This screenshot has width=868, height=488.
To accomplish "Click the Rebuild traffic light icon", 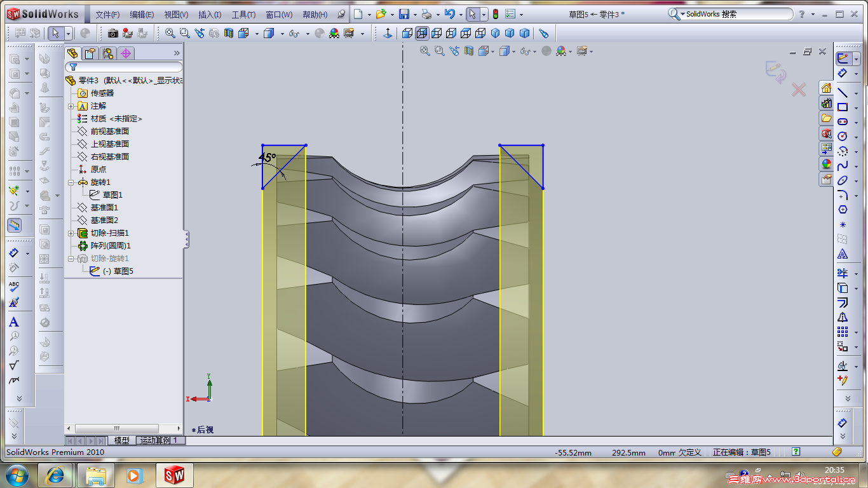I will coord(496,14).
